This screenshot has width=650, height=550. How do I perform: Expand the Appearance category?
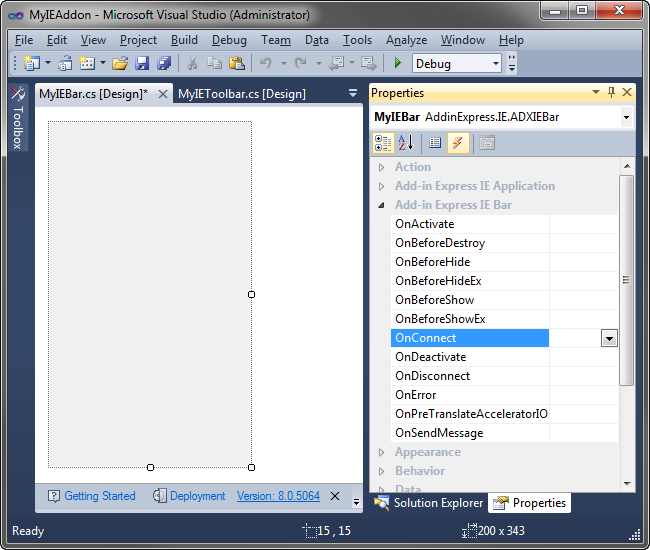click(381, 452)
